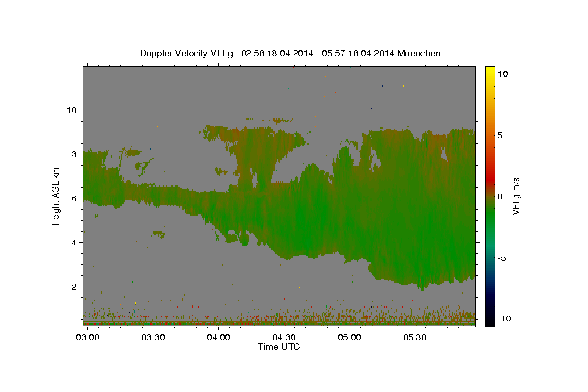Click the 05:00 time axis tick label
The height and width of the screenshot is (392, 588).
[x=349, y=338]
